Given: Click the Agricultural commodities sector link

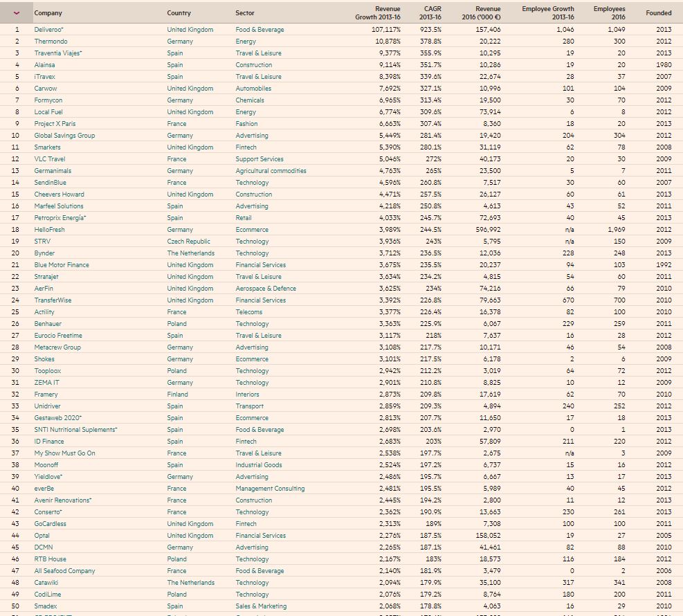Looking at the screenshot, I should point(271,171).
